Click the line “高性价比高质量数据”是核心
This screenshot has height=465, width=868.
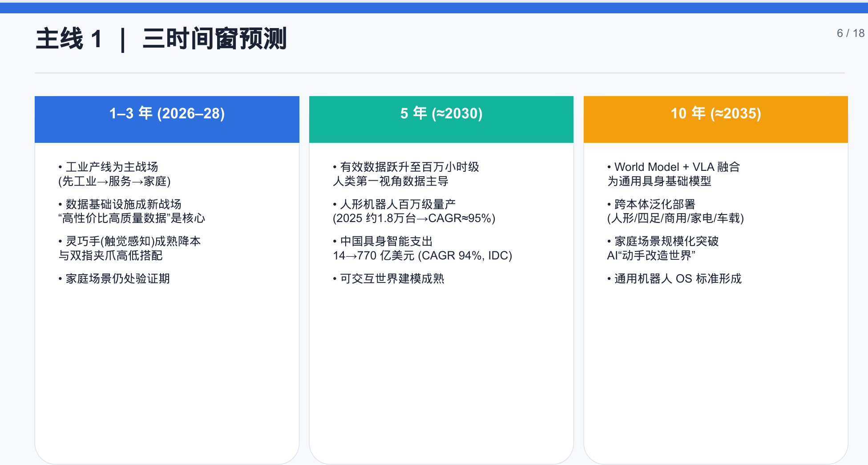pyautogui.click(x=132, y=218)
